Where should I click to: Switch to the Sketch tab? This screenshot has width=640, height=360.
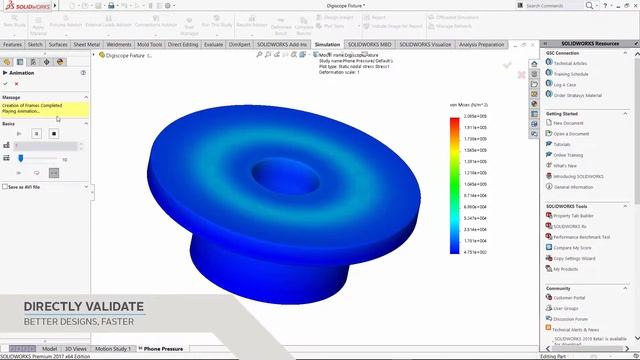pyautogui.click(x=35, y=44)
